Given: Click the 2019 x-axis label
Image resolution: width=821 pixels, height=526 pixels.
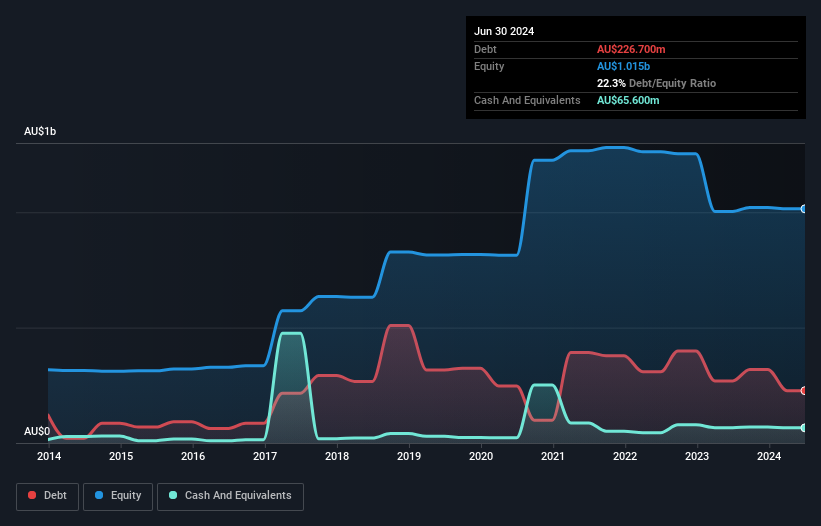Looking at the screenshot, I should pos(409,456).
